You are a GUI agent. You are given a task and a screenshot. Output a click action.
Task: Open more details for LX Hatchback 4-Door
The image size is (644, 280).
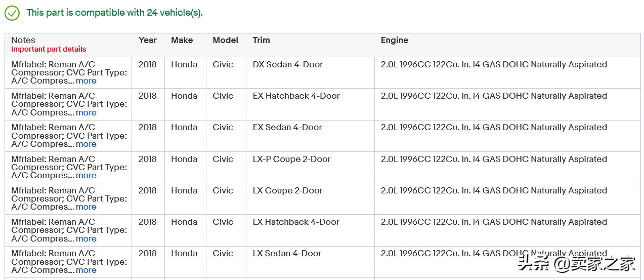click(x=86, y=238)
